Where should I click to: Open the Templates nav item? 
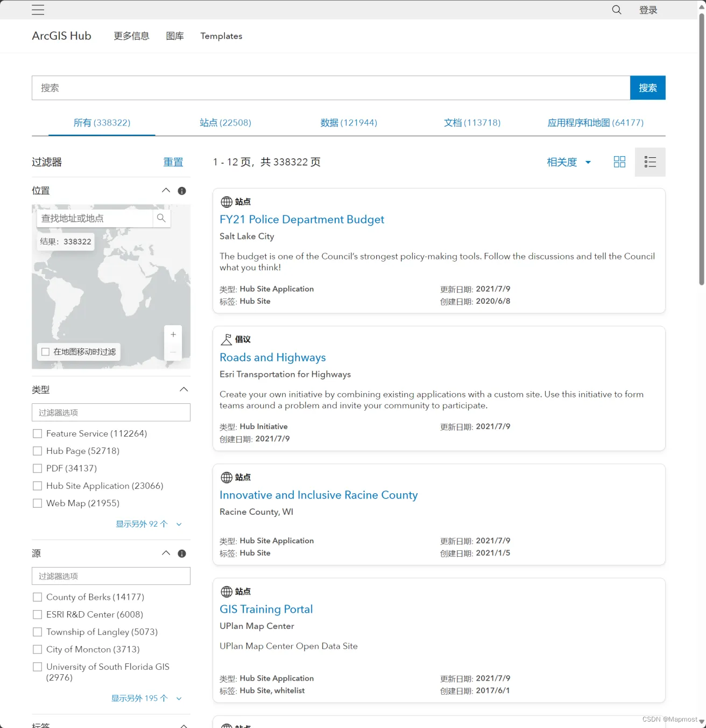coord(221,36)
